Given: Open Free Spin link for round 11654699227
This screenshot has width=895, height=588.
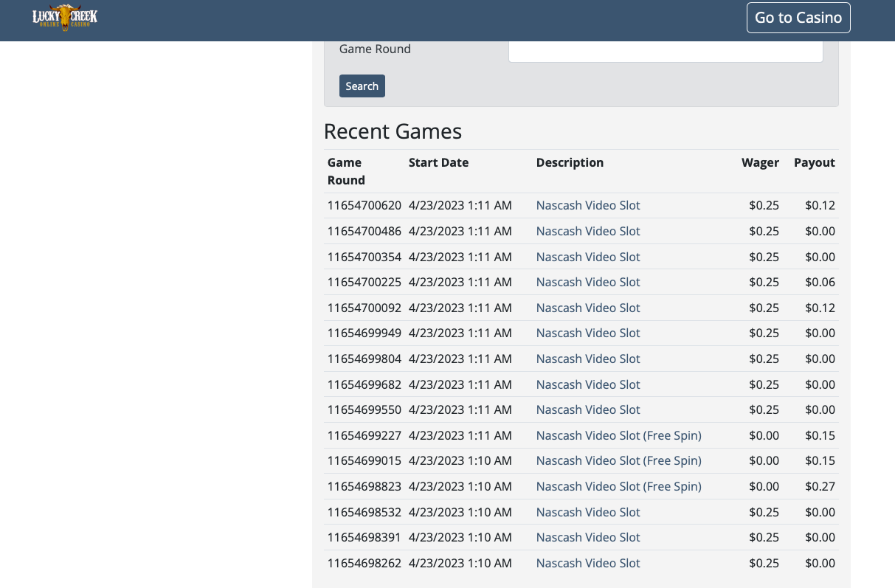Looking at the screenshot, I should pyautogui.click(x=618, y=435).
